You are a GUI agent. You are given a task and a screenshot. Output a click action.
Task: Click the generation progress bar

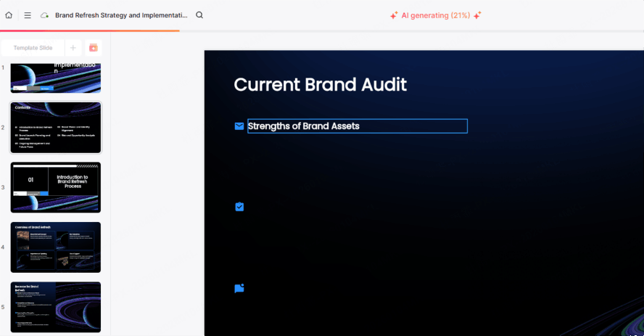(90, 31)
